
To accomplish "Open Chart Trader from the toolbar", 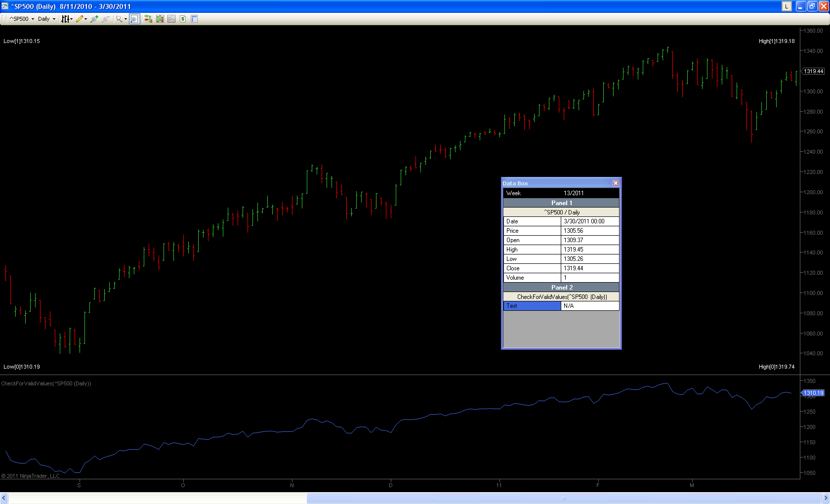I will coord(148,19).
